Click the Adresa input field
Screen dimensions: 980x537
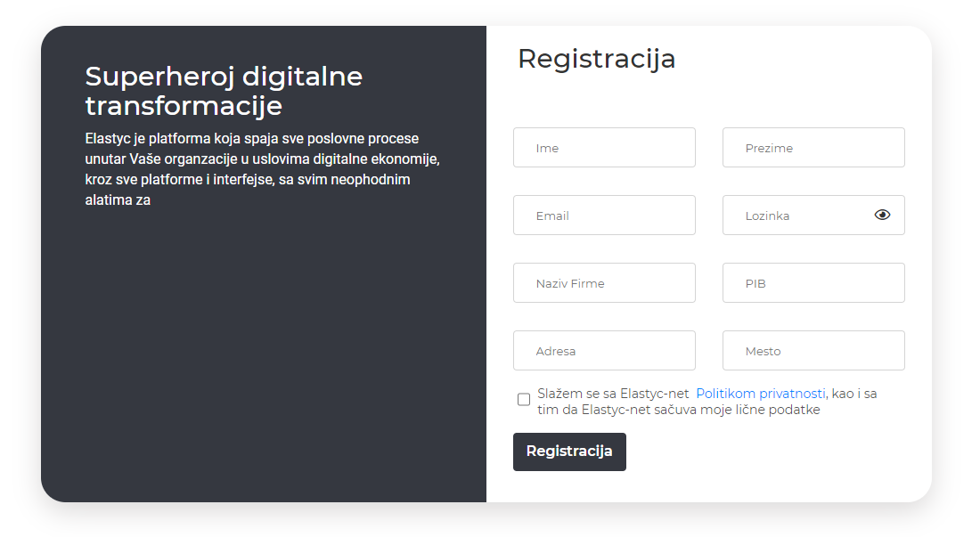(604, 350)
